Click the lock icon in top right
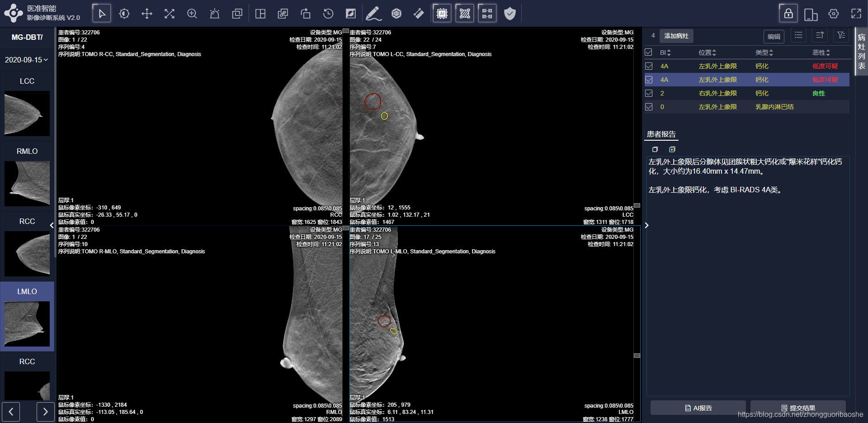868x423 pixels. pyautogui.click(x=788, y=13)
